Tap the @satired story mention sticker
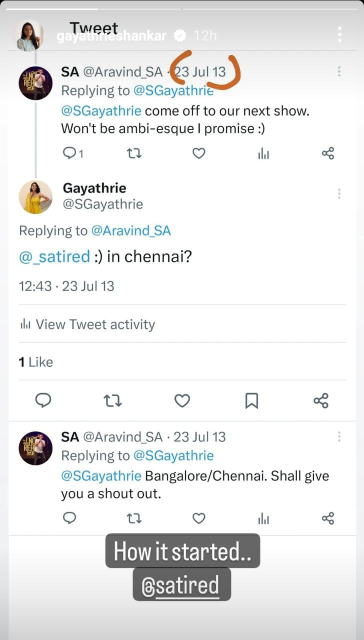The image size is (364, 640). 181,584
